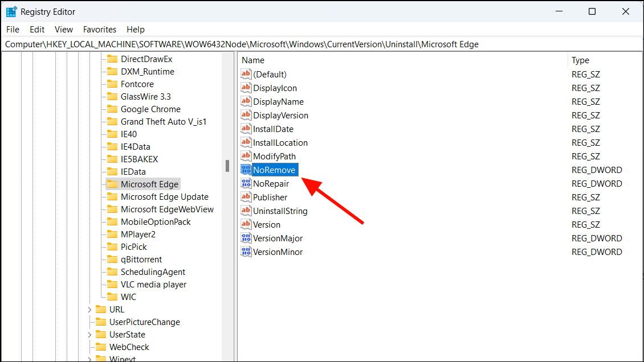Click the ab icon next to UninstallString
This screenshot has height=362, width=644.
pyautogui.click(x=246, y=211)
